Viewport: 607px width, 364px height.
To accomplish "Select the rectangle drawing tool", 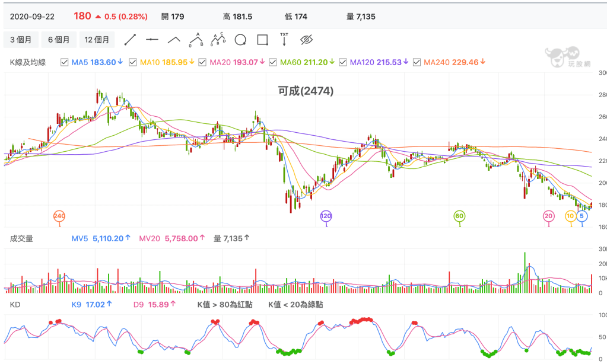I will (262, 40).
